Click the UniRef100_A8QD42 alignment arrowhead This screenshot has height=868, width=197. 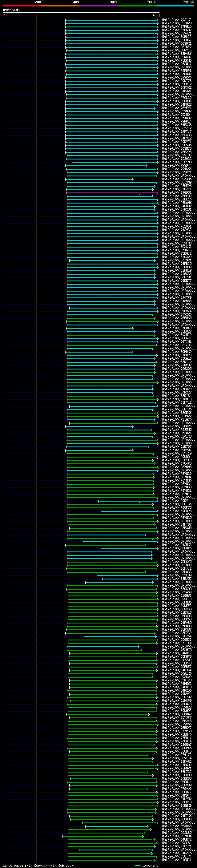(148, 714)
